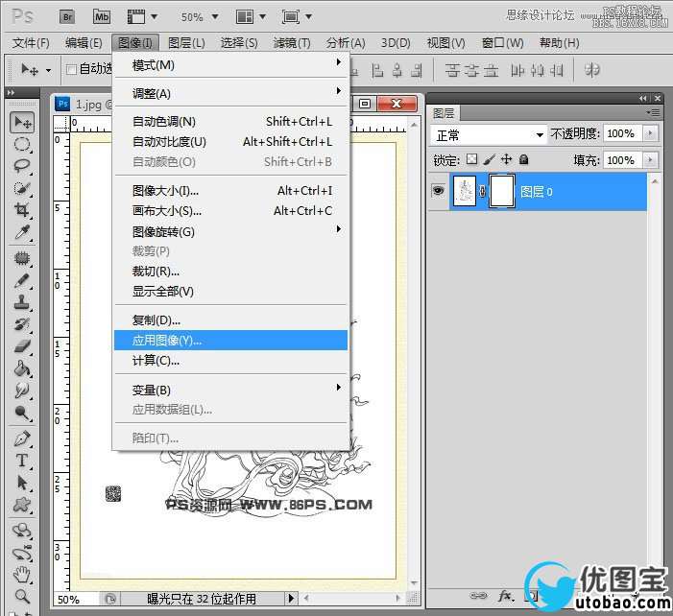The height and width of the screenshot is (616, 673).
Task: Open Mini Bridge with the Mb icon
Action: click(101, 16)
